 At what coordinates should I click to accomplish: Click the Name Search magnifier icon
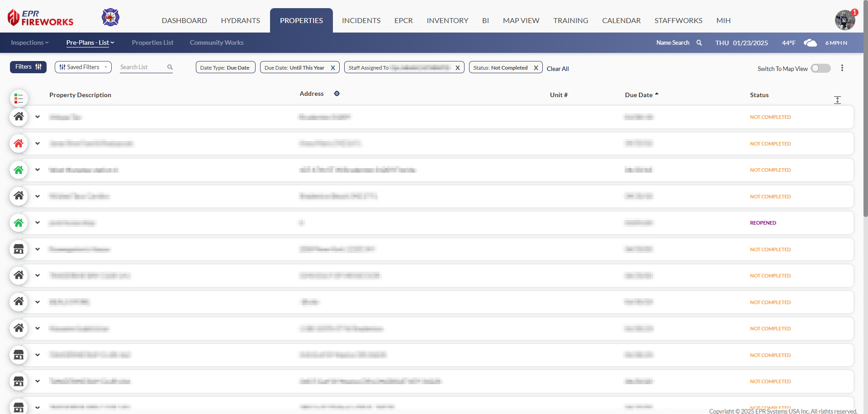699,43
